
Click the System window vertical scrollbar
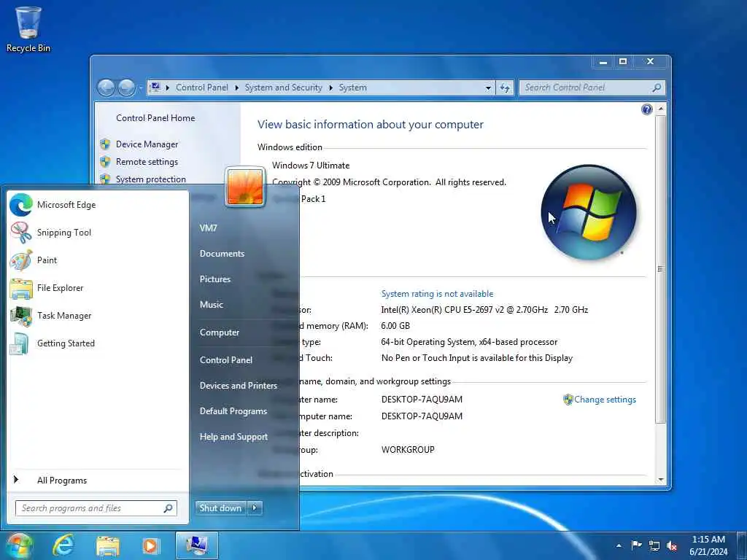(x=660, y=269)
